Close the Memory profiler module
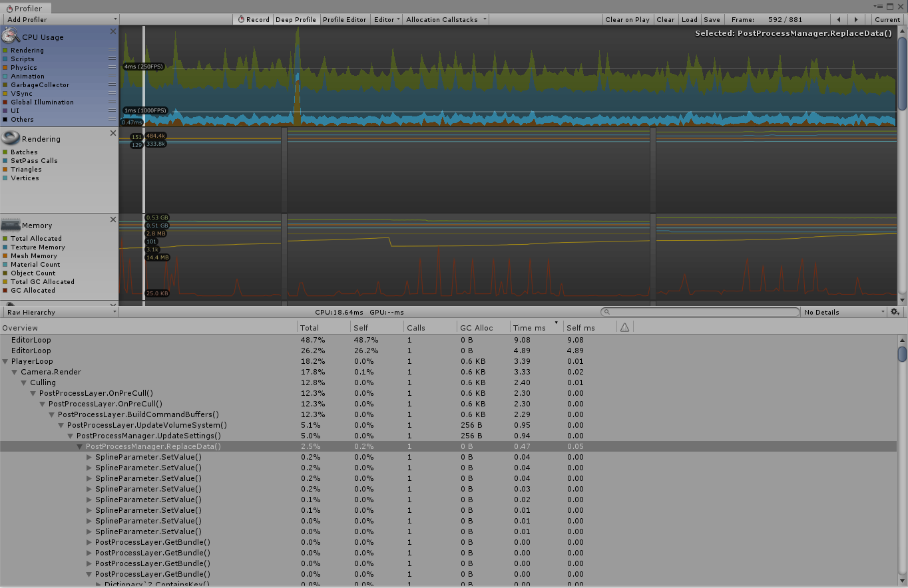 [x=113, y=219]
